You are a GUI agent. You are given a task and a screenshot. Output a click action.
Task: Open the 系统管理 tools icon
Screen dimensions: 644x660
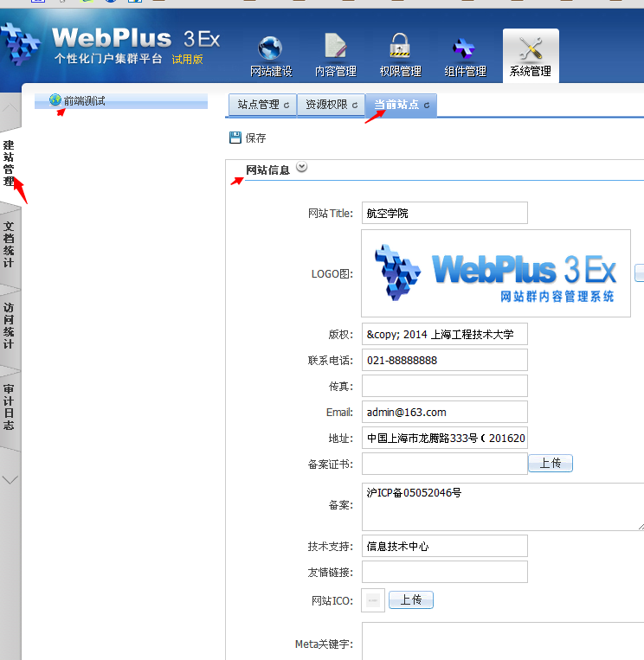[x=530, y=48]
